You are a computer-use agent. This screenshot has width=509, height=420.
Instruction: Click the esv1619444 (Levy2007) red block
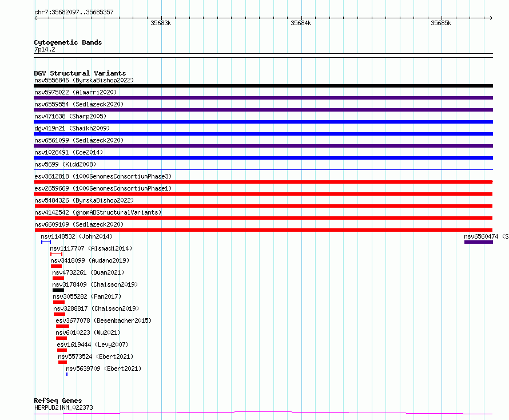pyautogui.click(x=62, y=350)
